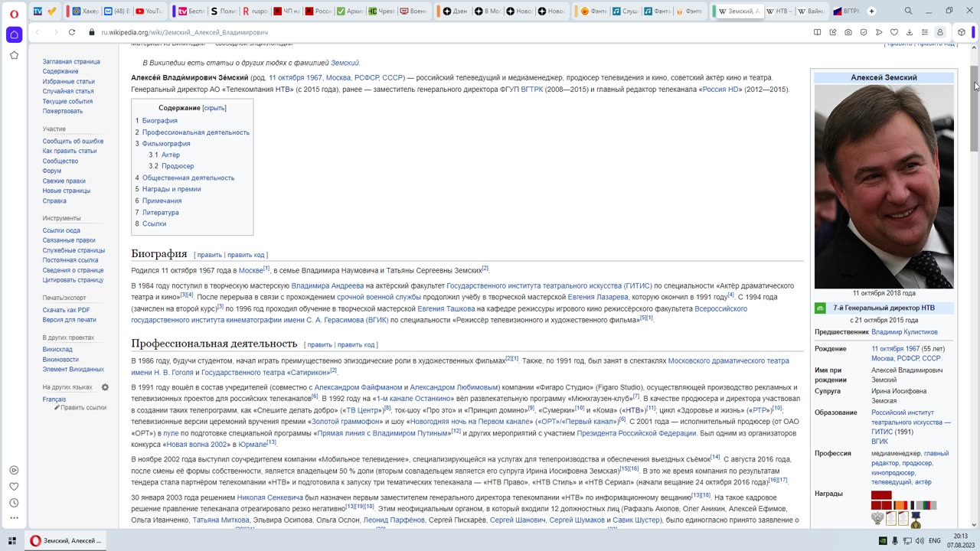Click the send arrow icon in address bar
Viewport: 980px width, 551px height.
[879, 32]
